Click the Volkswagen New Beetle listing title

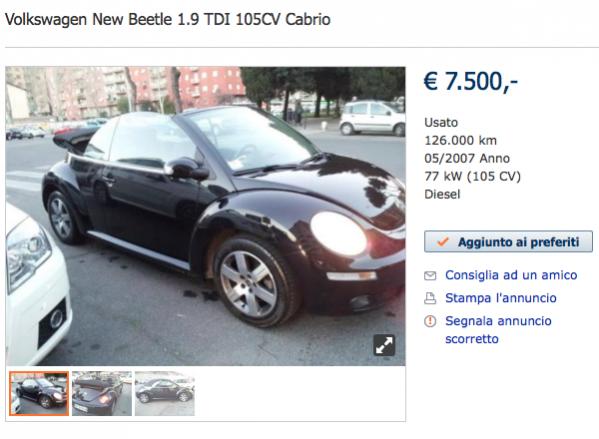point(168,19)
